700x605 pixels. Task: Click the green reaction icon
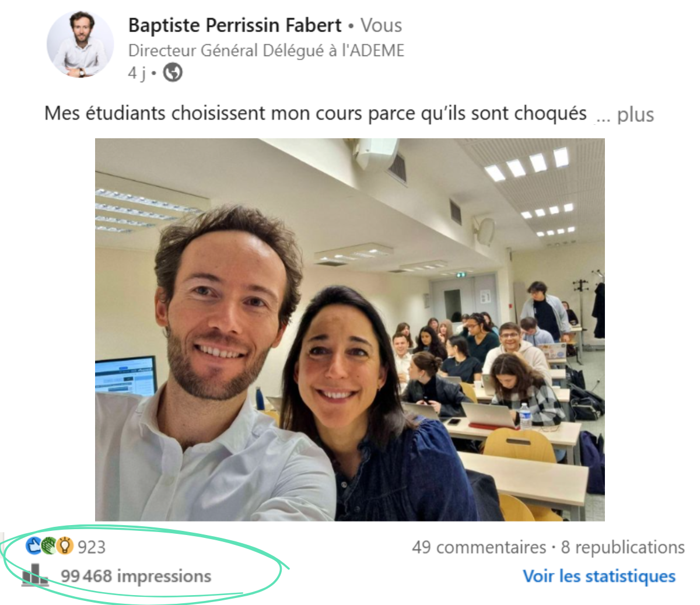(49, 546)
